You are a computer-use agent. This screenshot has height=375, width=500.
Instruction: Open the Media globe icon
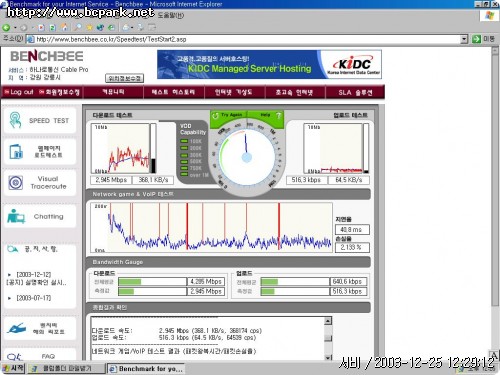100,28
